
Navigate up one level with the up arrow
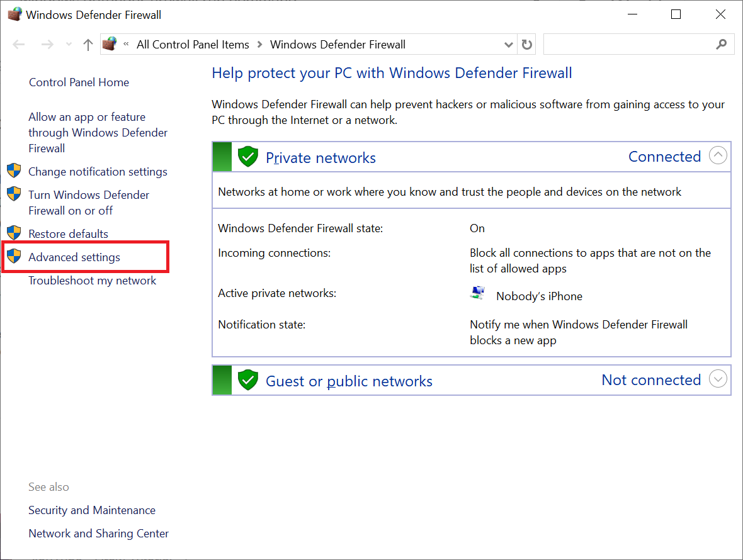point(88,44)
